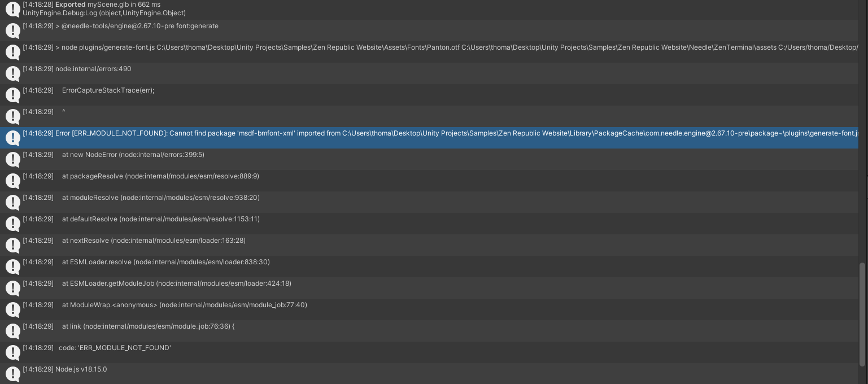Click the icon of the highlighted ERR_MODULE_NOT_FOUND error
Image resolution: width=868 pixels, height=384 pixels.
[12, 138]
